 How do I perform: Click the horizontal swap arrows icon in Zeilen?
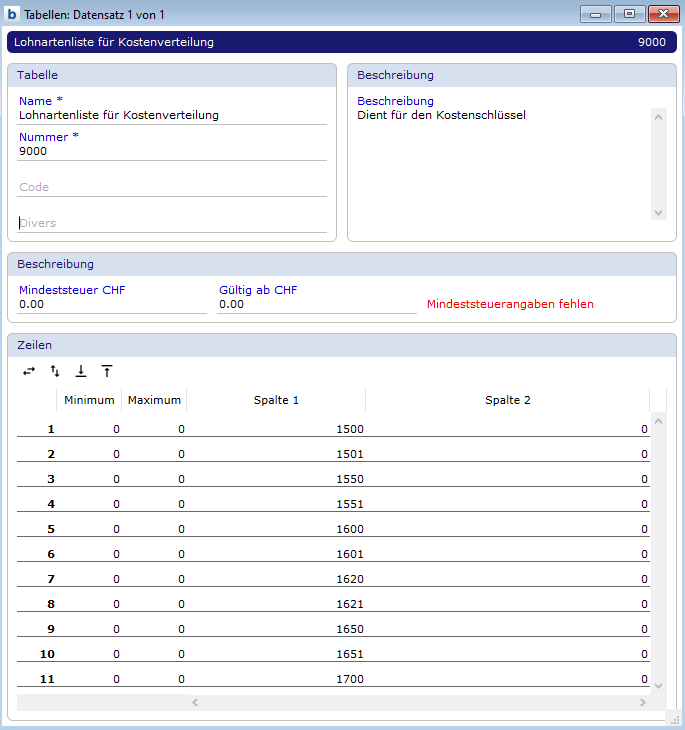[29, 371]
